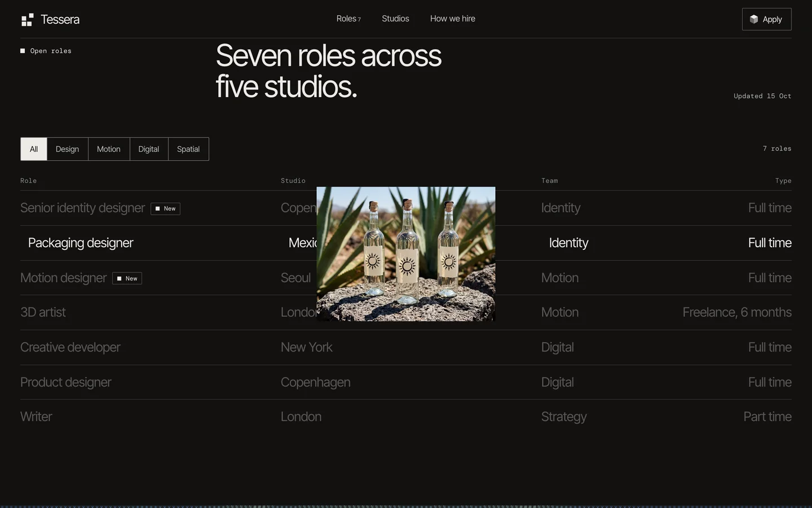Open the Product designer role

[x=406, y=382]
